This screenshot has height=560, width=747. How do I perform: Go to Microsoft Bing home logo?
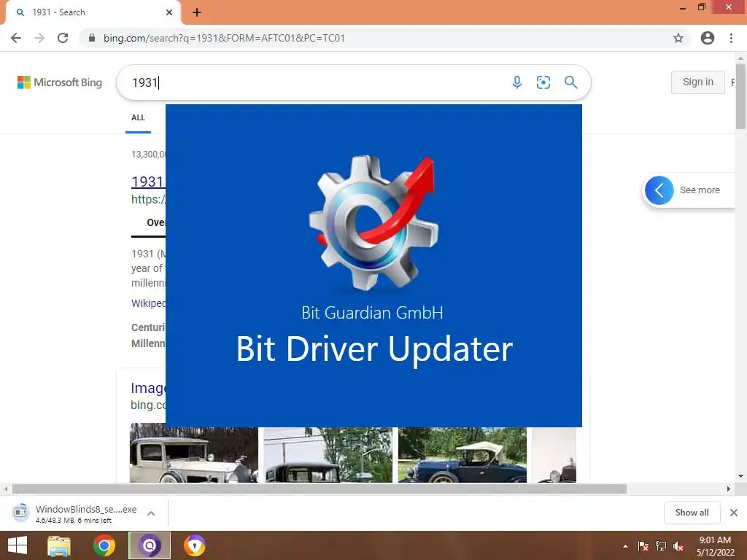tap(60, 82)
